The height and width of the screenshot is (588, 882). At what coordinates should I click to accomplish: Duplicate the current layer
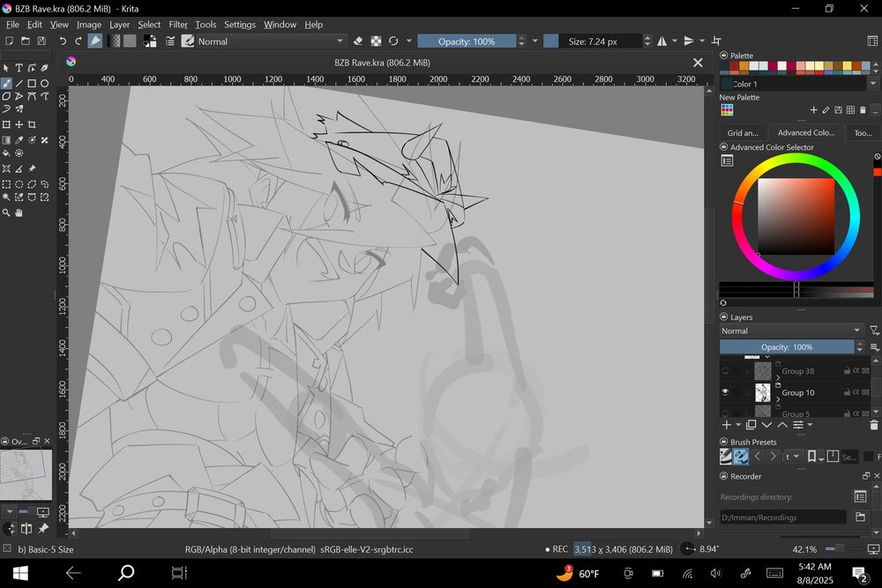(751, 425)
